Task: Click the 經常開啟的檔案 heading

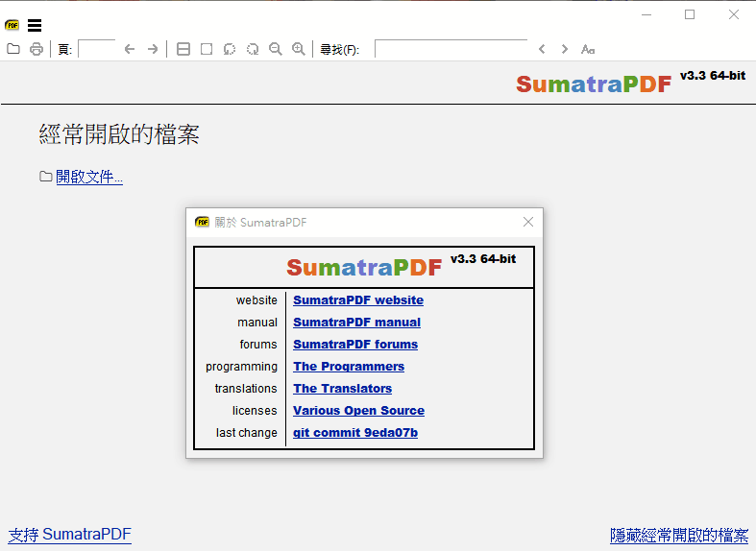Action: pos(119,134)
